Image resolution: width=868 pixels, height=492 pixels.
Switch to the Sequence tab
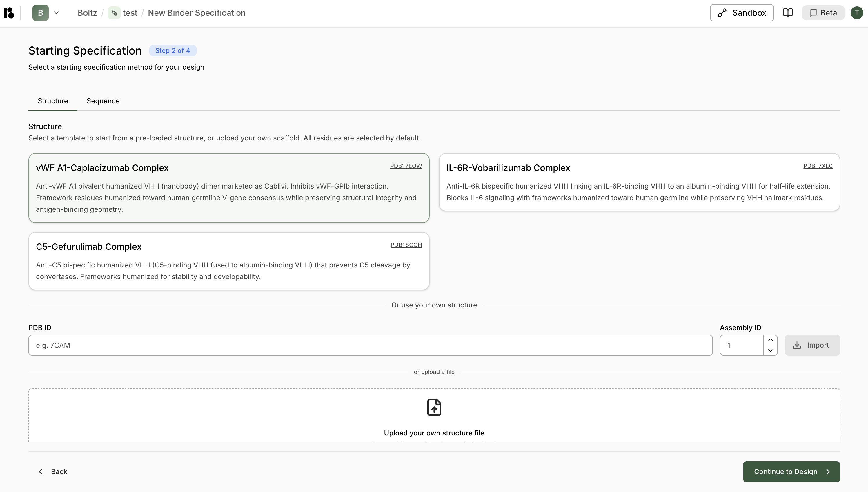click(x=103, y=101)
